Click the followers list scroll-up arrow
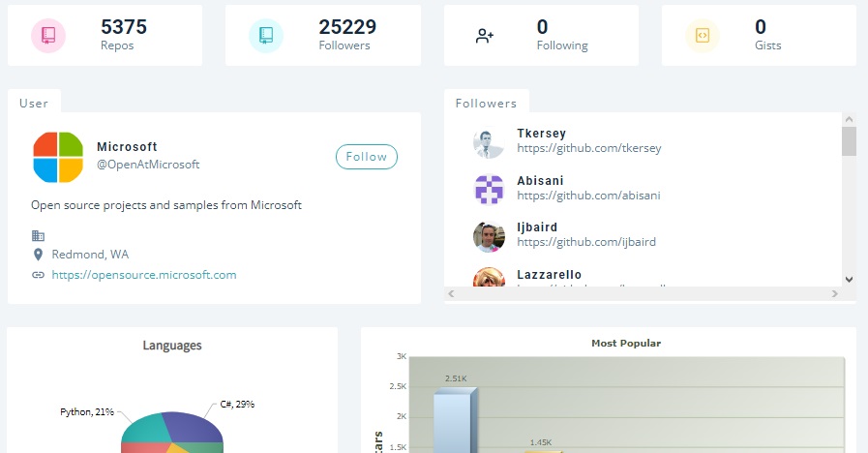Image resolution: width=868 pixels, height=453 pixels. pyautogui.click(x=849, y=119)
